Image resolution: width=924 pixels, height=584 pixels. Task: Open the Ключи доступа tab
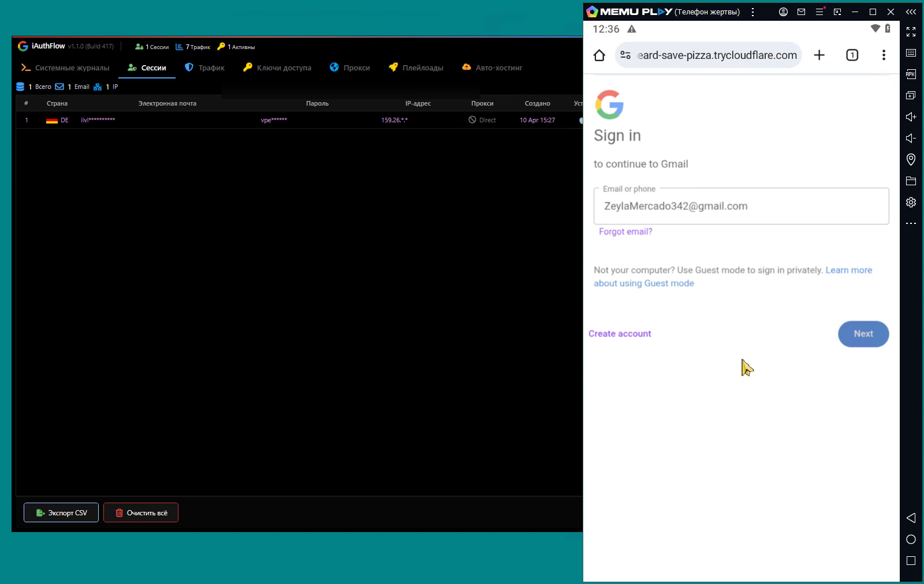click(x=277, y=68)
